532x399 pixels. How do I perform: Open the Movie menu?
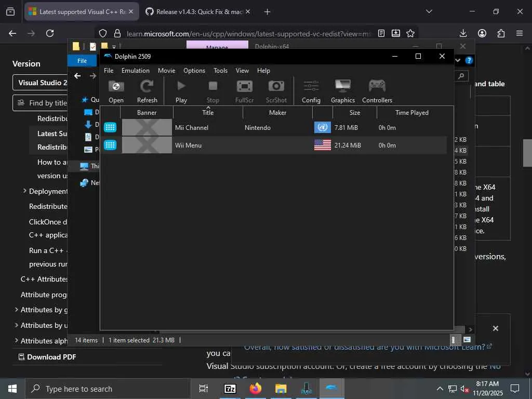167,71
